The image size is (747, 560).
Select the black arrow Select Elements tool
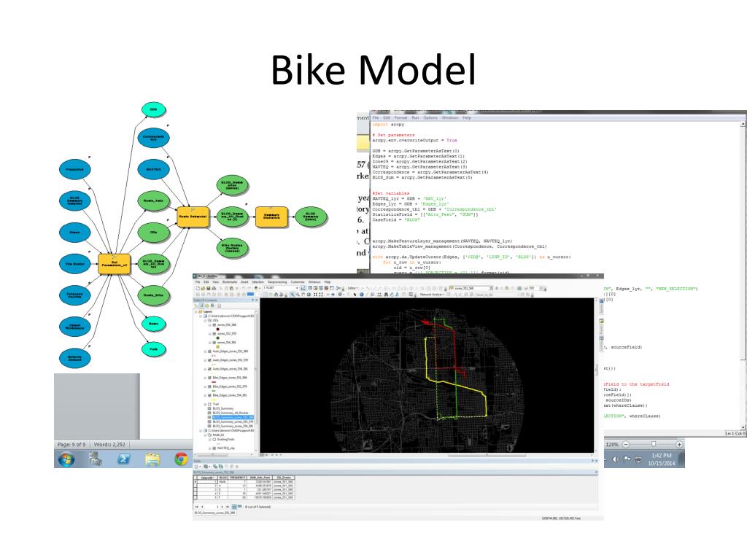(355, 295)
